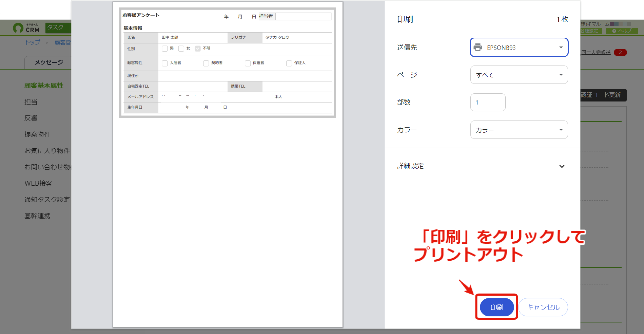Viewport: 644px width, 334px height.
Task: Open the カラー color mode dropdown
Action: pos(519,130)
